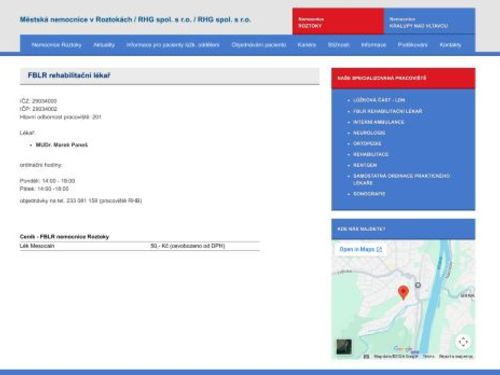500x375 pixels.
Task: Go to Lůžková část - LDN link
Action: (x=379, y=100)
